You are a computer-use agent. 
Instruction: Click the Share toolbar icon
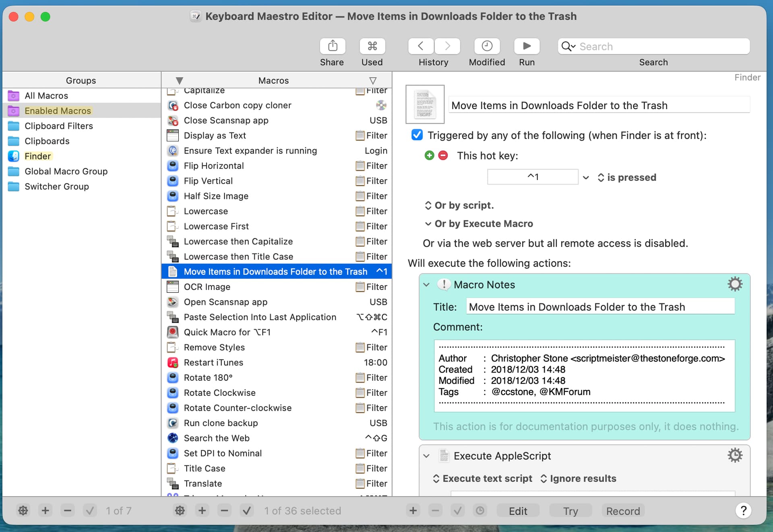point(332,46)
